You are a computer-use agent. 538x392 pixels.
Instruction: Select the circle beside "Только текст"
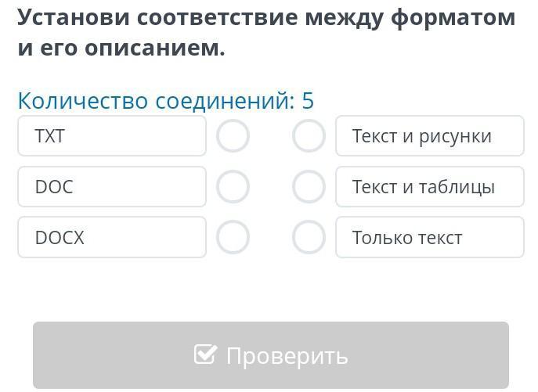coord(309,237)
